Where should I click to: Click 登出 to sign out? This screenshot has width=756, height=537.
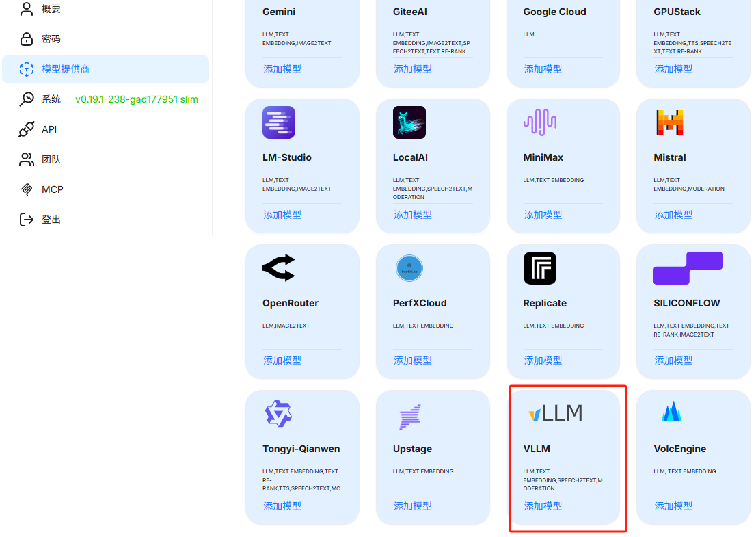[x=105, y=220]
